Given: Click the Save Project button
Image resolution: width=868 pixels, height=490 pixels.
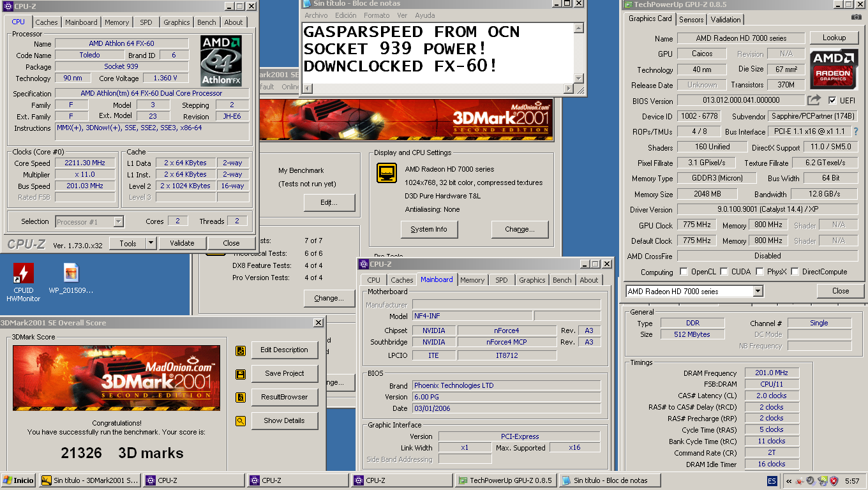Looking at the screenshot, I should coord(285,374).
